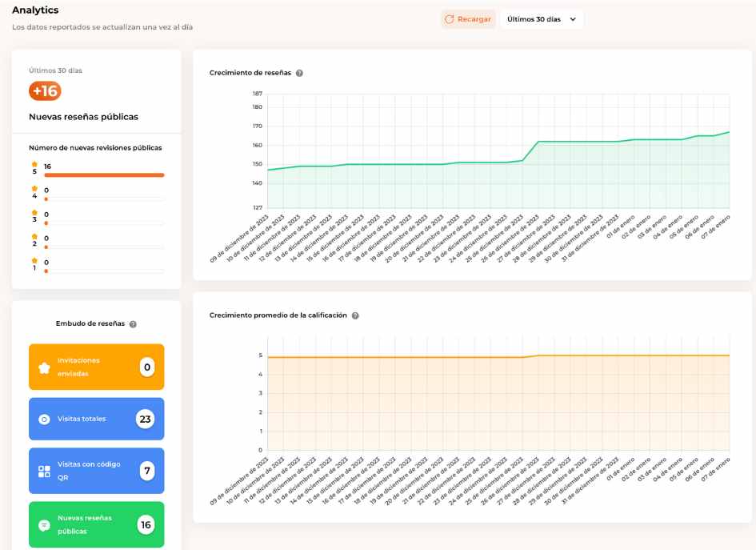756x550 pixels.
Task: Click the chevron arrow in date range selector
Action: (x=573, y=19)
